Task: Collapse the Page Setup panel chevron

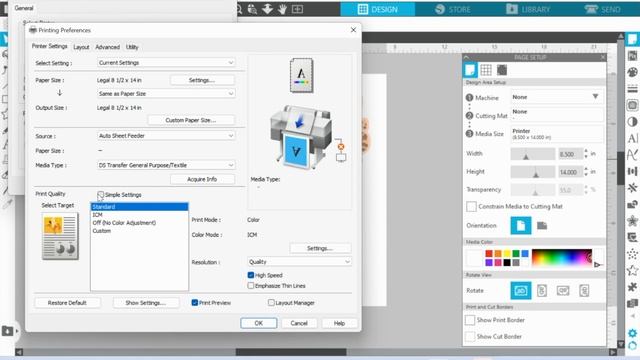Action: (466, 57)
